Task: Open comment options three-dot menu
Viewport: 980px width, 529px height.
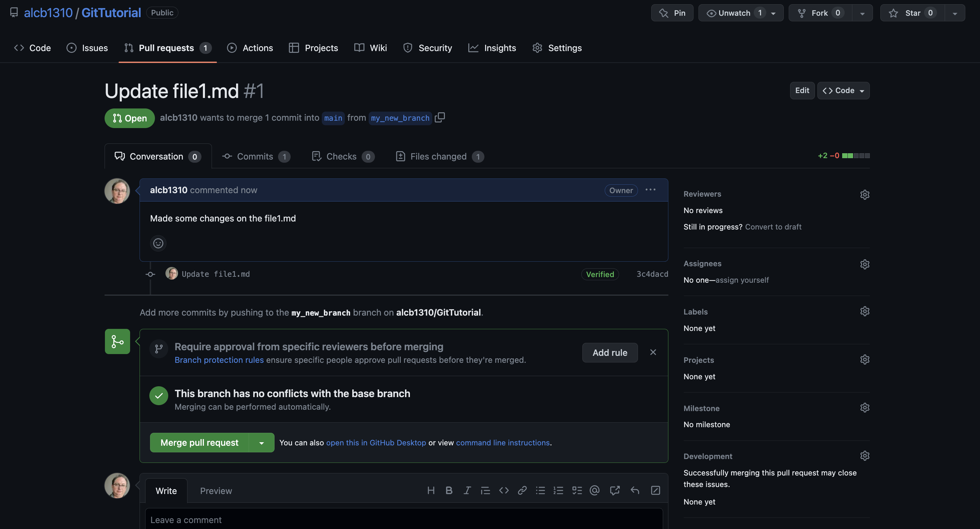Action: (x=650, y=190)
